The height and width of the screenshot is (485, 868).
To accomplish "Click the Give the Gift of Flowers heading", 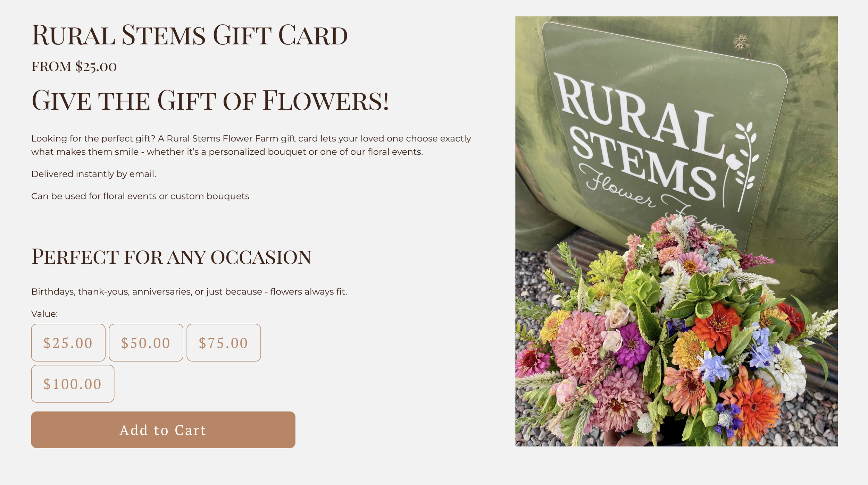I will click(x=210, y=101).
